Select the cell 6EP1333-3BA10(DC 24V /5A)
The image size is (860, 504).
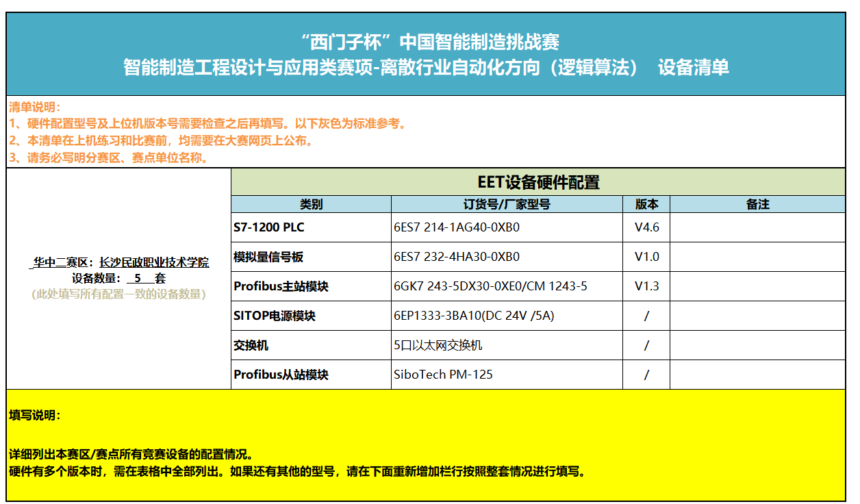tap(507, 316)
